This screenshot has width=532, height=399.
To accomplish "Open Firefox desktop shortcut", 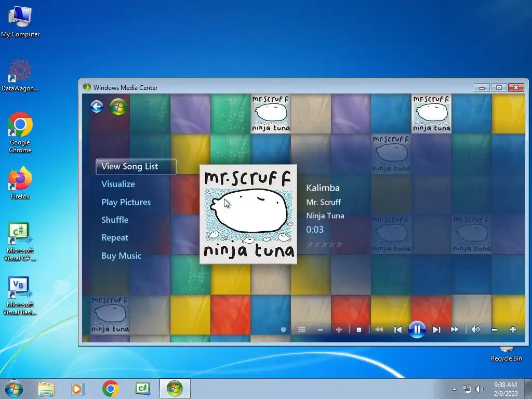I will click(x=20, y=182).
